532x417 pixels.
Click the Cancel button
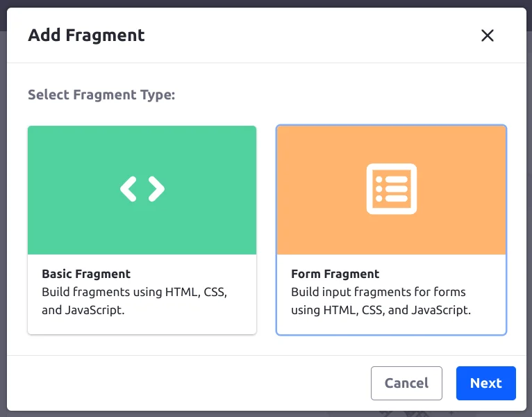click(x=406, y=383)
